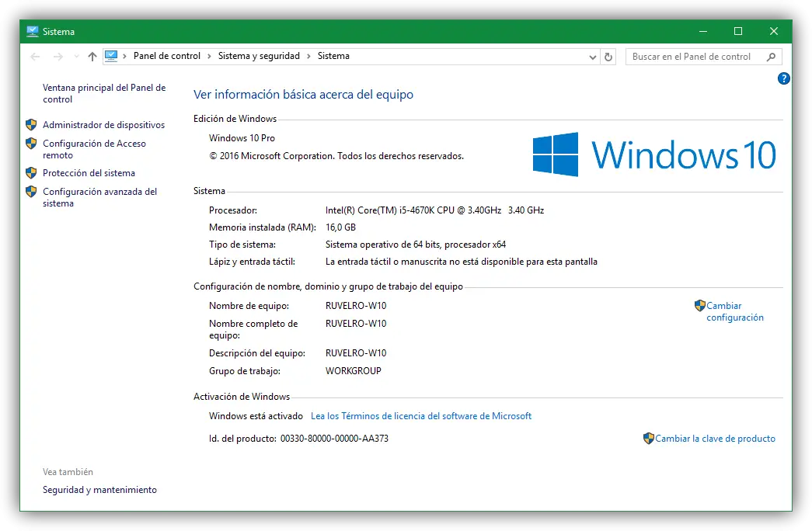The width and height of the screenshot is (812, 531).
Task: Open Protección del sistema link
Action: click(x=89, y=173)
